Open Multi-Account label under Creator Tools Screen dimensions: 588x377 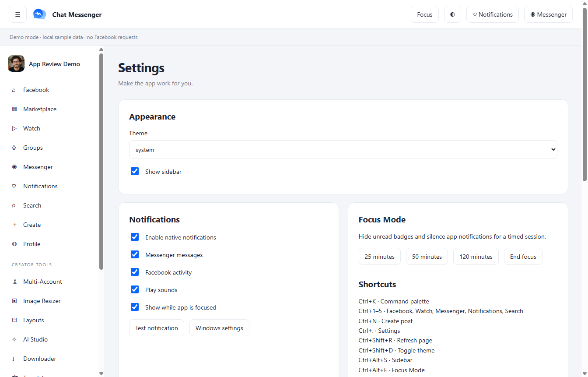(x=42, y=282)
